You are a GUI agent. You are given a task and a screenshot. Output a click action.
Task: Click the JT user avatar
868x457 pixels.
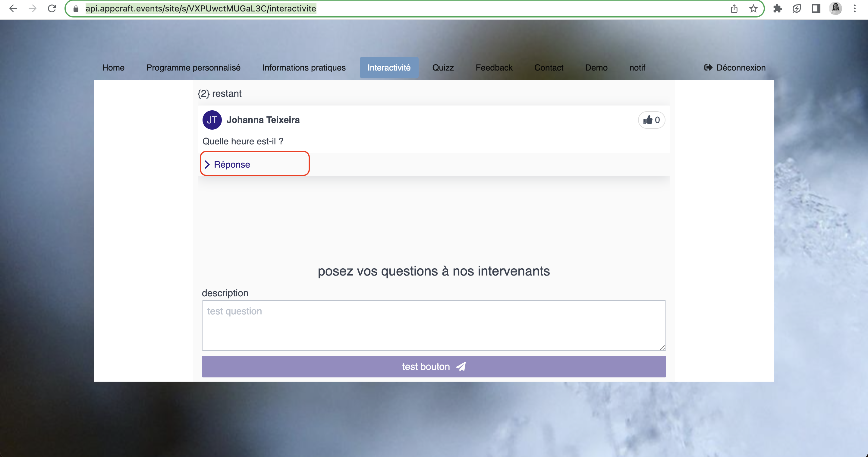pyautogui.click(x=212, y=120)
